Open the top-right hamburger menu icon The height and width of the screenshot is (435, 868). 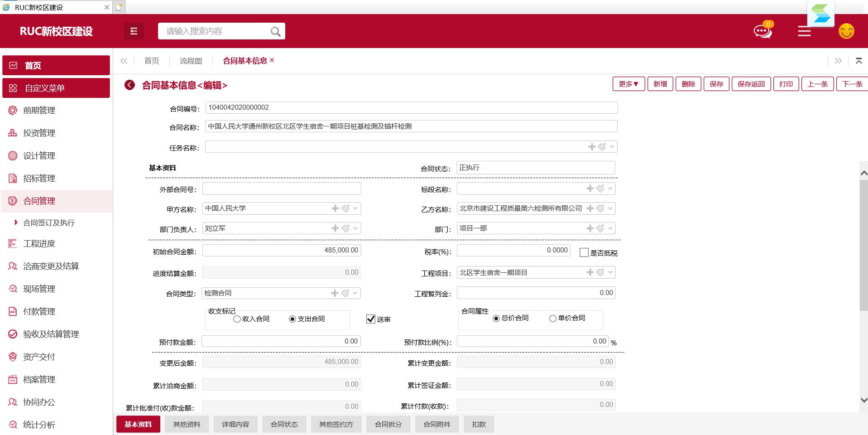pos(804,31)
